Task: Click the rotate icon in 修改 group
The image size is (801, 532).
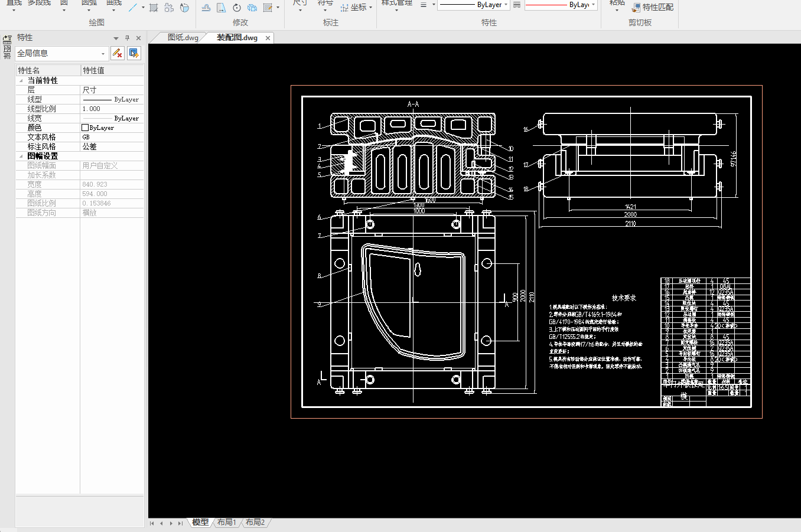Action: coord(236,8)
